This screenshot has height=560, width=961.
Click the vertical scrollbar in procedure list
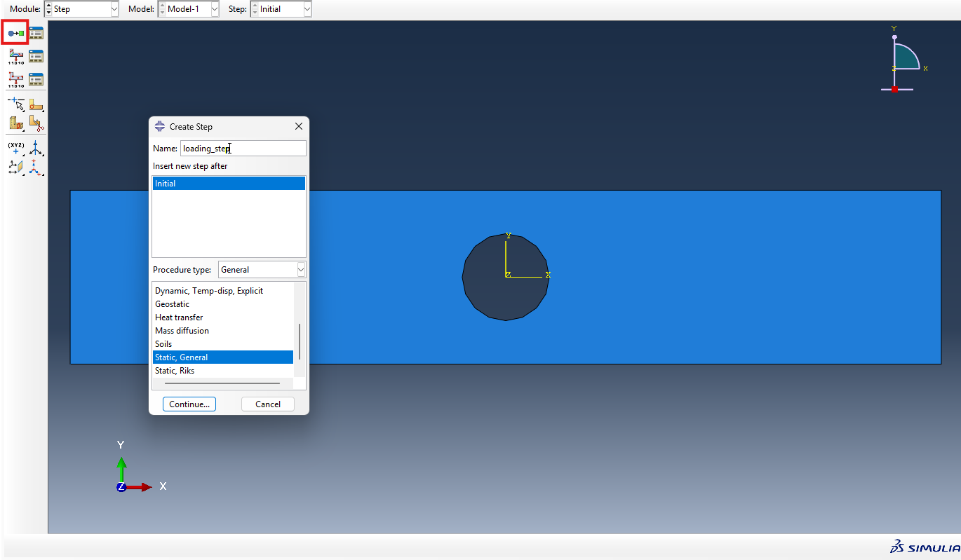coord(300,341)
